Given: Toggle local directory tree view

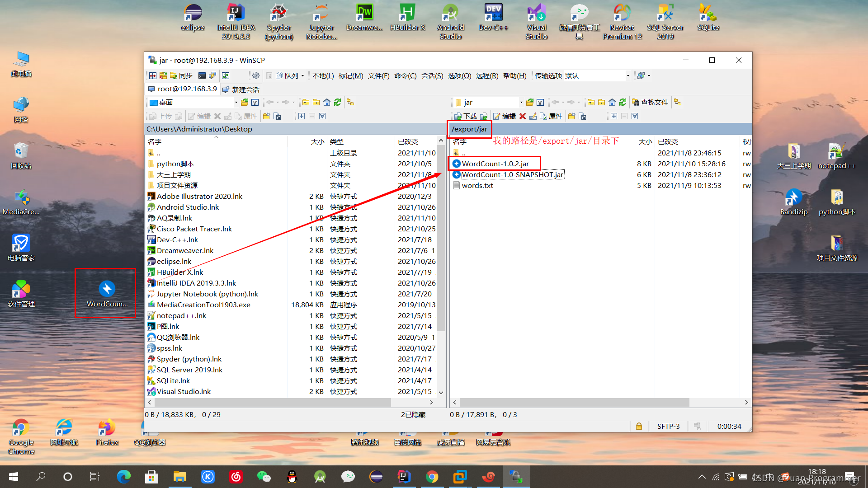Looking at the screenshot, I should tap(350, 103).
